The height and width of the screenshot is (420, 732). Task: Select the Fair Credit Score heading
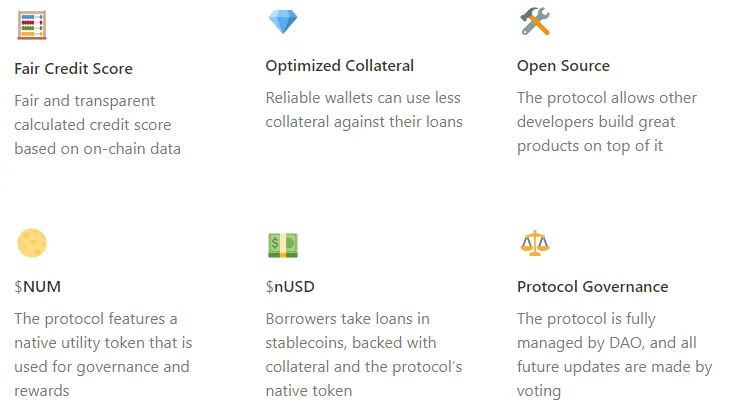coord(73,69)
